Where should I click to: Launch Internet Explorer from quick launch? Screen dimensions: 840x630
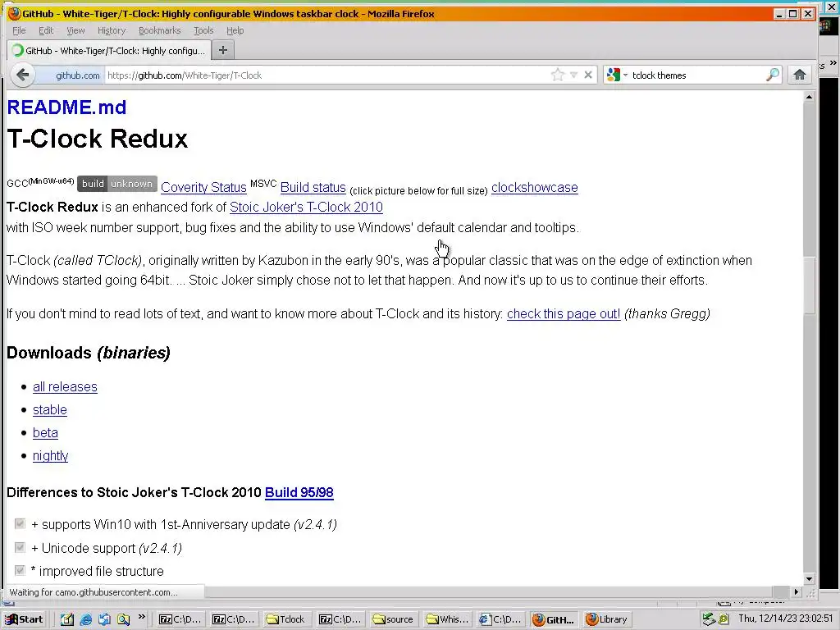(x=85, y=619)
